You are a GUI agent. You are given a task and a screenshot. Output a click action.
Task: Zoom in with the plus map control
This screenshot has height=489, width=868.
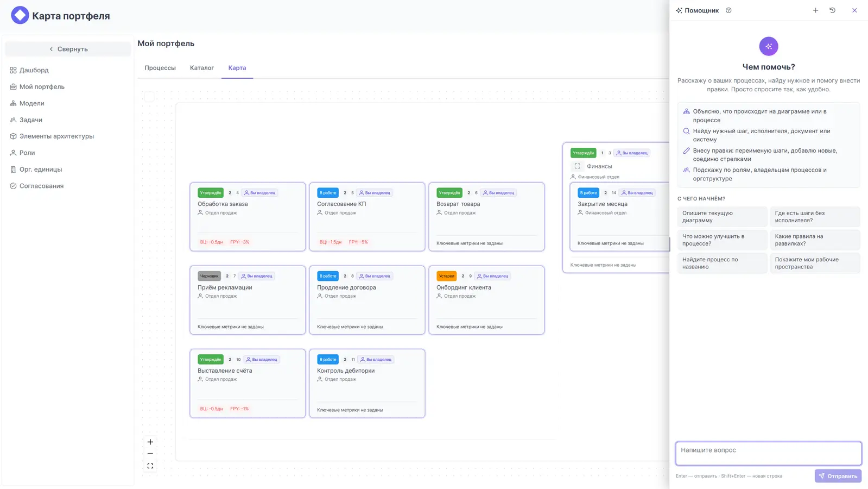click(x=150, y=442)
